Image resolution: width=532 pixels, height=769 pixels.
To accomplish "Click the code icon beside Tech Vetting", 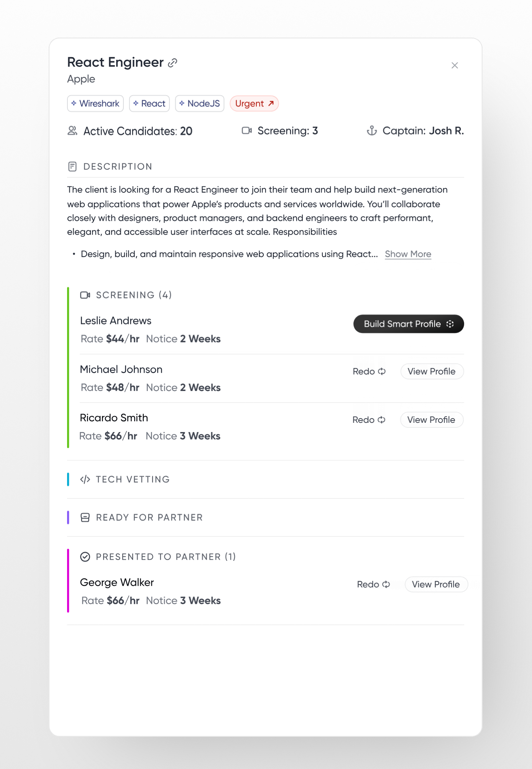I will click(x=85, y=479).
